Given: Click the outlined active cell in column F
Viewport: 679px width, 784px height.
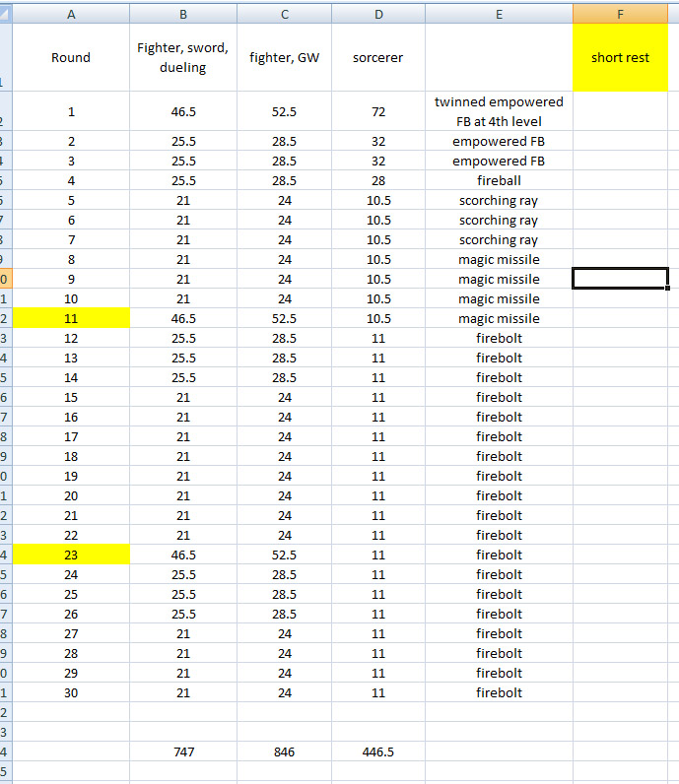Looking at the screenshot, I should [x=620, y=279].
